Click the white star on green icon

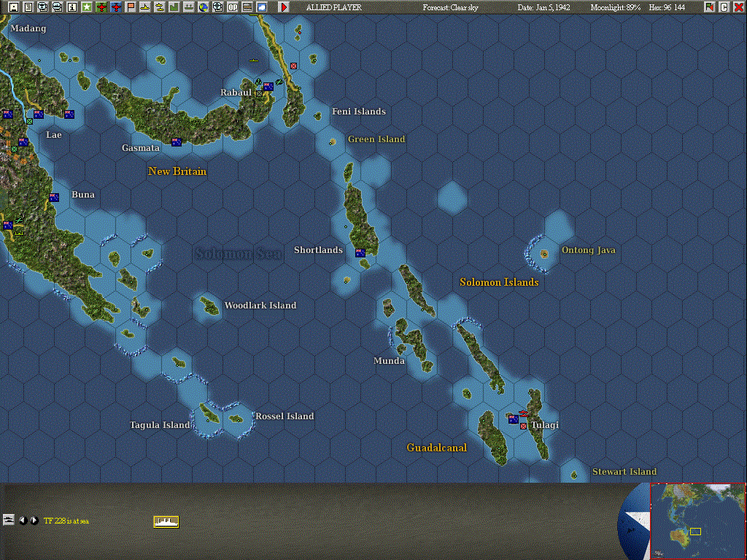(87, 7)
